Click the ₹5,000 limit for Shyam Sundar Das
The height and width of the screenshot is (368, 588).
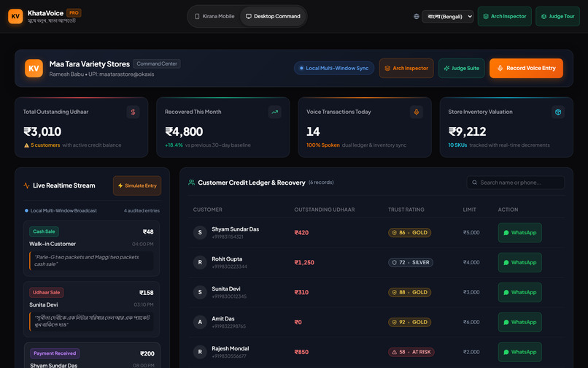click(x=471, y=232)
